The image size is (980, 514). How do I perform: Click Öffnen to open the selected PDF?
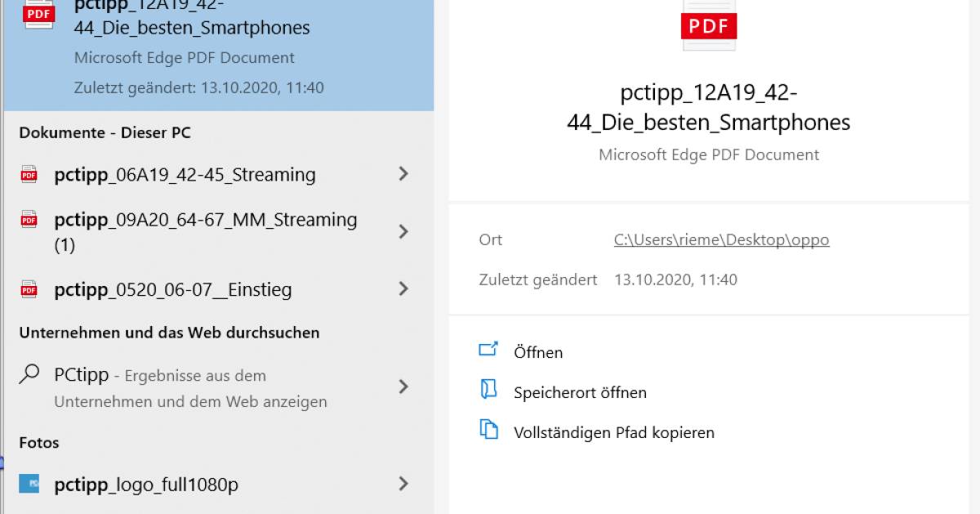tap(537, 352)
